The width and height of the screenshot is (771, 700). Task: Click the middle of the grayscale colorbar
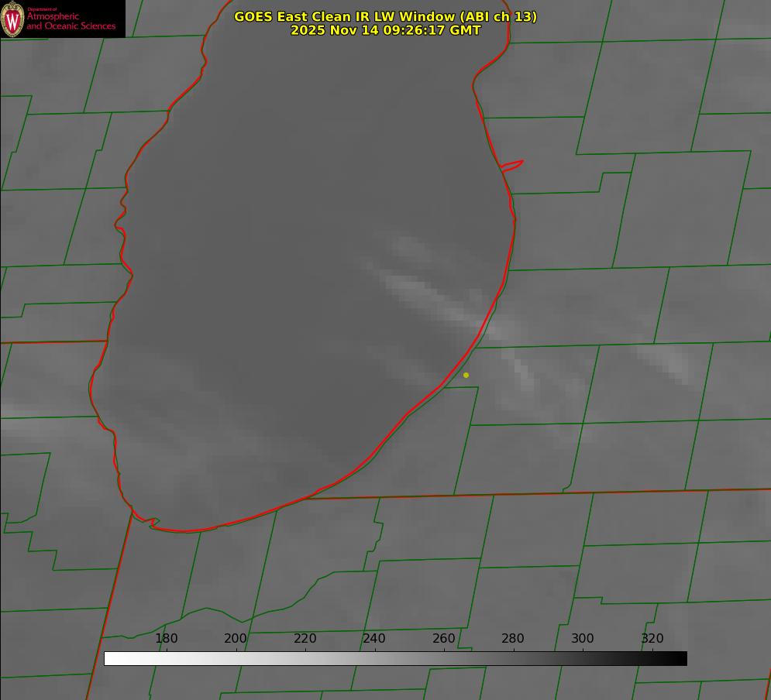point(395,658)
